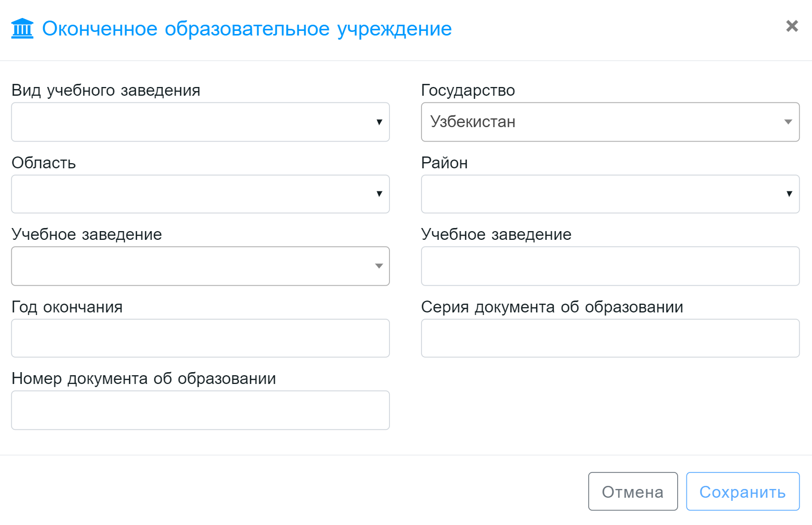Click the Номер документа об образовании label
812x525 pixels.
click(x=144, y=378)
